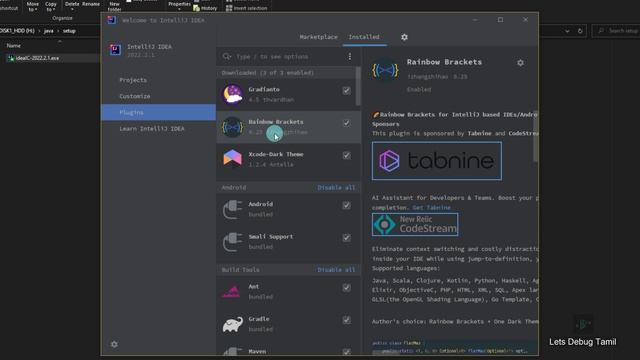
Task: Click Disable all for Build Tools group
Action: pyautogui.click(x=336, y=270)
